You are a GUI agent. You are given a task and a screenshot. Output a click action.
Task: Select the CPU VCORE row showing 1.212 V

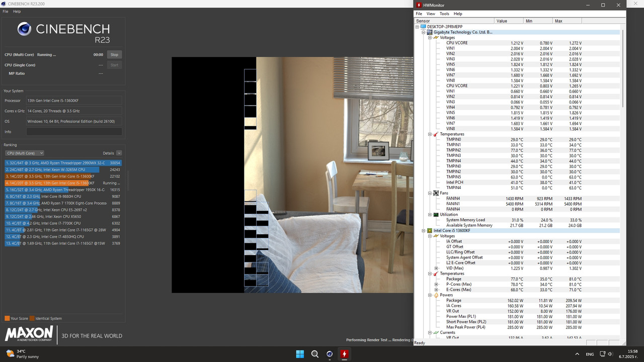tap(517, 43)
